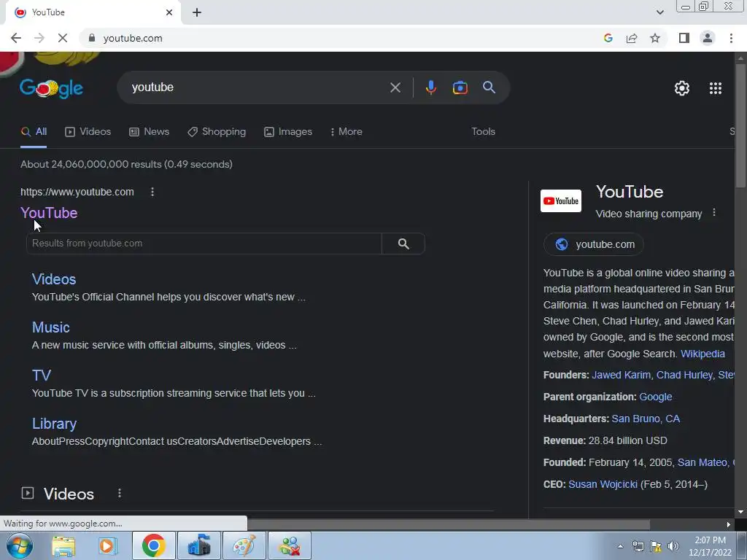Click in the Google search query field
Viewport: 747px width, 560px height.
coord(258,87)
